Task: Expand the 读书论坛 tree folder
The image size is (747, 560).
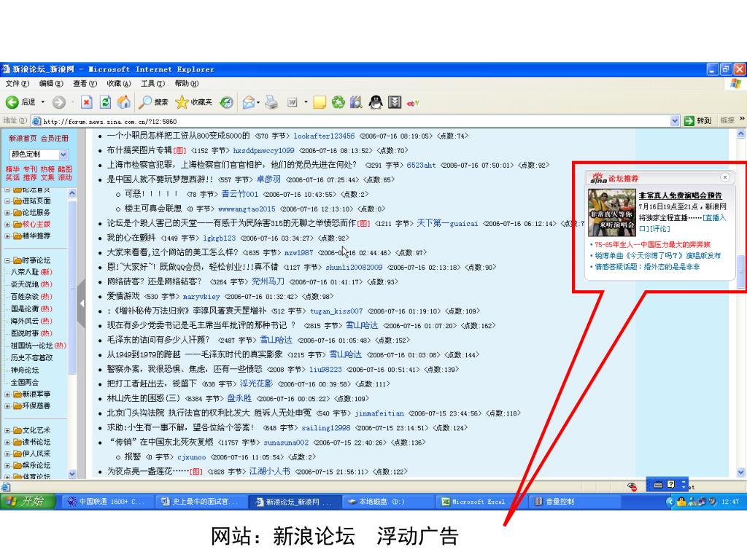Action: point(7,443)
